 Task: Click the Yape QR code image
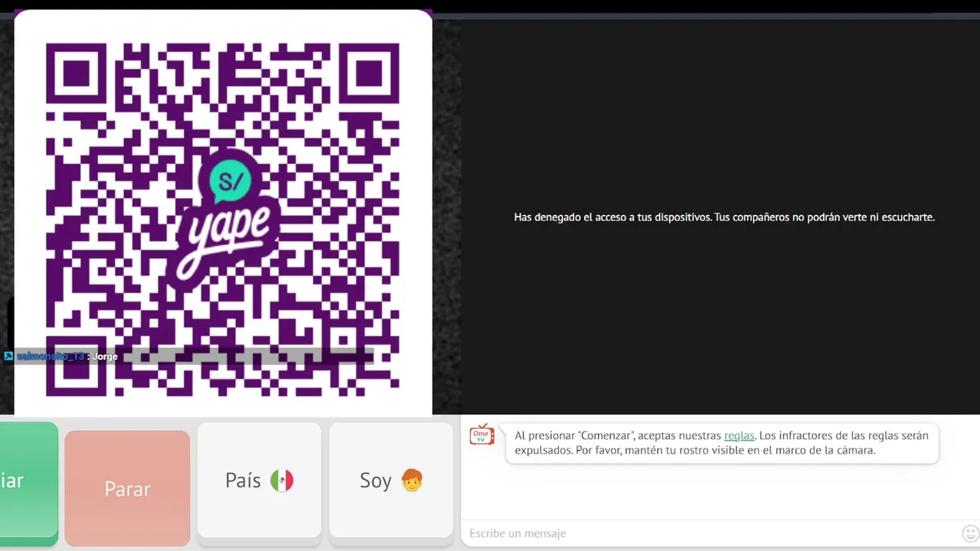coord(223,220)
